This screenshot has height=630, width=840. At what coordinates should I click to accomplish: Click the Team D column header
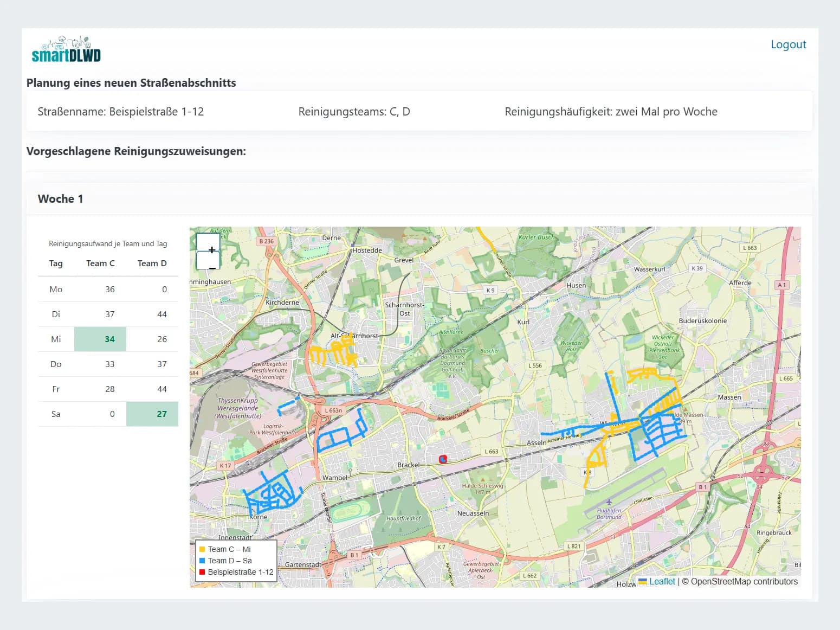[x=152, y=263]
